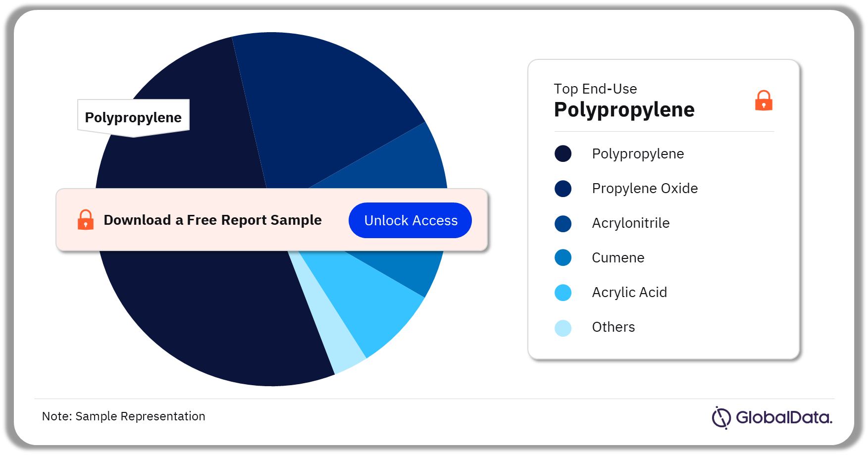Viewport: 868px width, 455px height.
Task: Click the Propylene Oxide legend label
Action: pyautogui.click(x=645, y=188)
